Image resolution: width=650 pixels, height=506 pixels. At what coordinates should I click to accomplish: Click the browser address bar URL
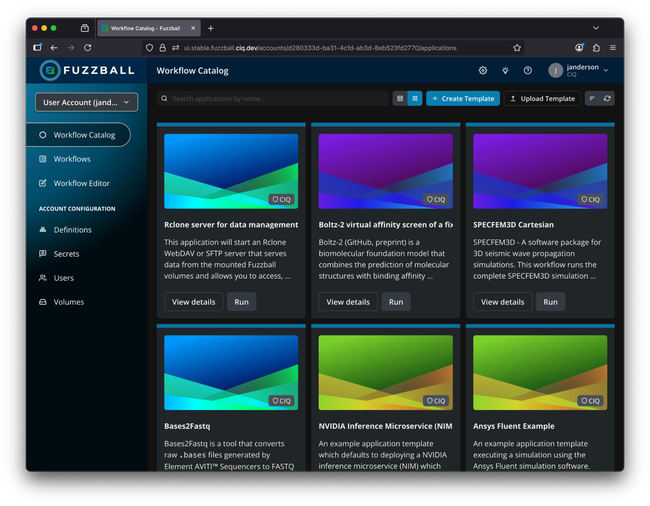click(320, 48)
